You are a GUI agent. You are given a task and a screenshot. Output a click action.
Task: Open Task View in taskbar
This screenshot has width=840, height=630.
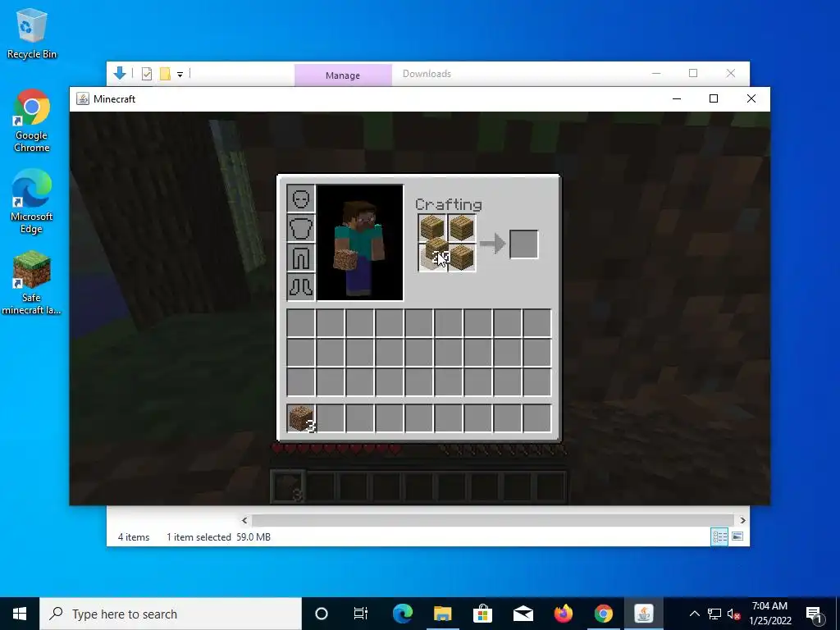point(361,614)
